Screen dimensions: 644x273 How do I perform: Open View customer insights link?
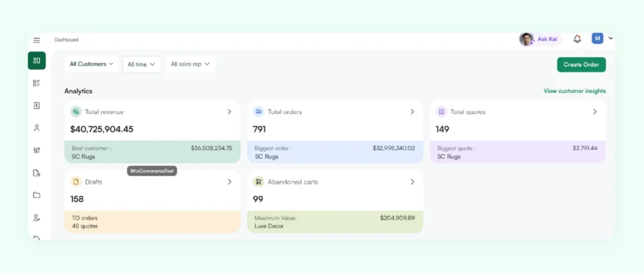point(575,91)
